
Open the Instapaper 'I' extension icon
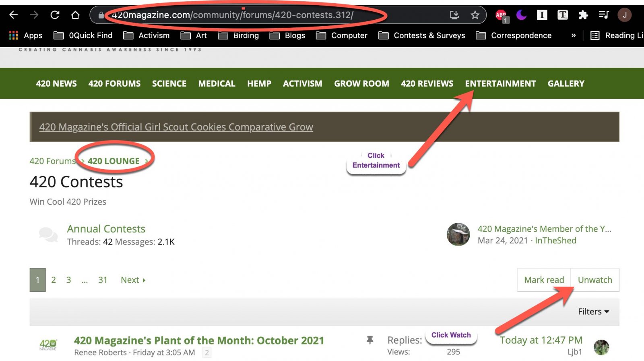pyautogui.click(x=542, y=15)
